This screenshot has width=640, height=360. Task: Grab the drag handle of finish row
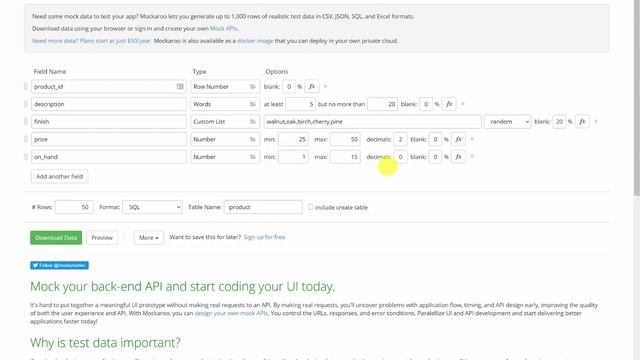pos(26,122)
